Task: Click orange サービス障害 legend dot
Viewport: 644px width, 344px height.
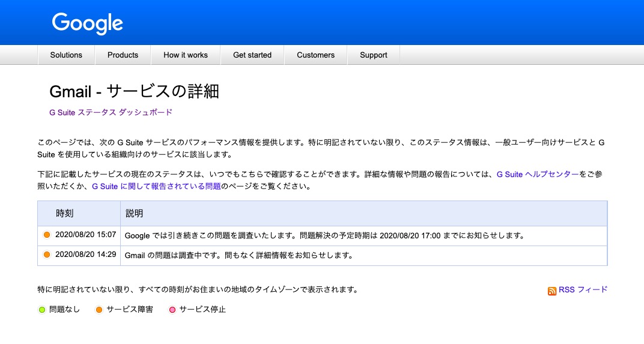Action: point(99,310)
